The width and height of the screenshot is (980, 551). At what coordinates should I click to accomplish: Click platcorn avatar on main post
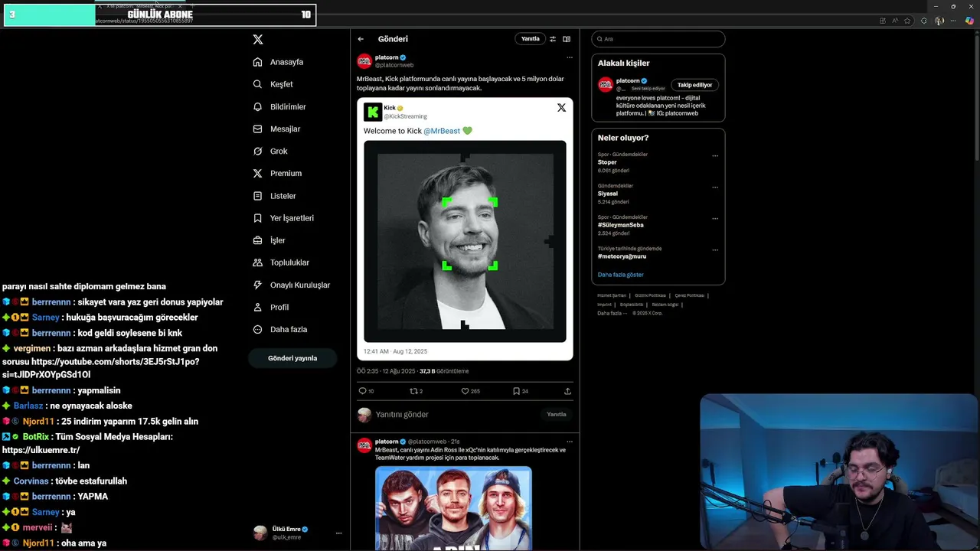[x=364, y=61]
